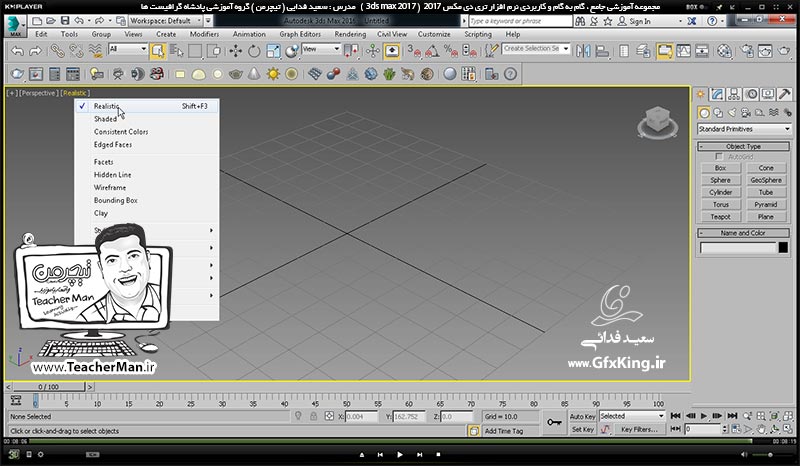
Task: Click the Mirror tool icon
Action: click(583, 51)
